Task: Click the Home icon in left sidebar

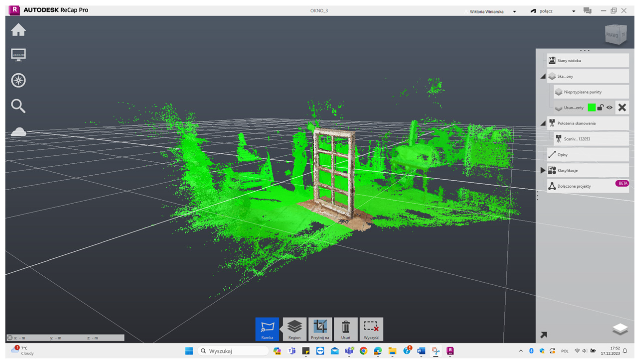Action: tap(18, 30)
